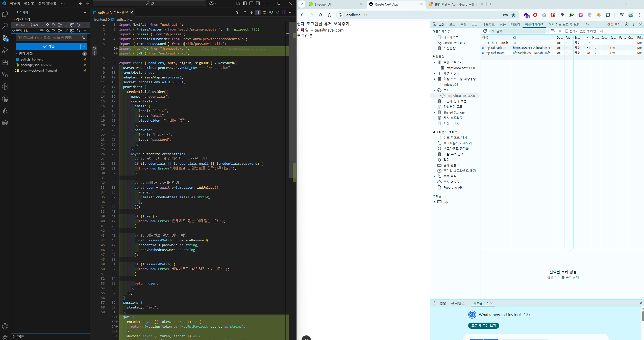Image resolution: width=644 pixels, height=340 pixels.
Task: Go to next change arrow in editor toolbar
Action: [251, 12]
